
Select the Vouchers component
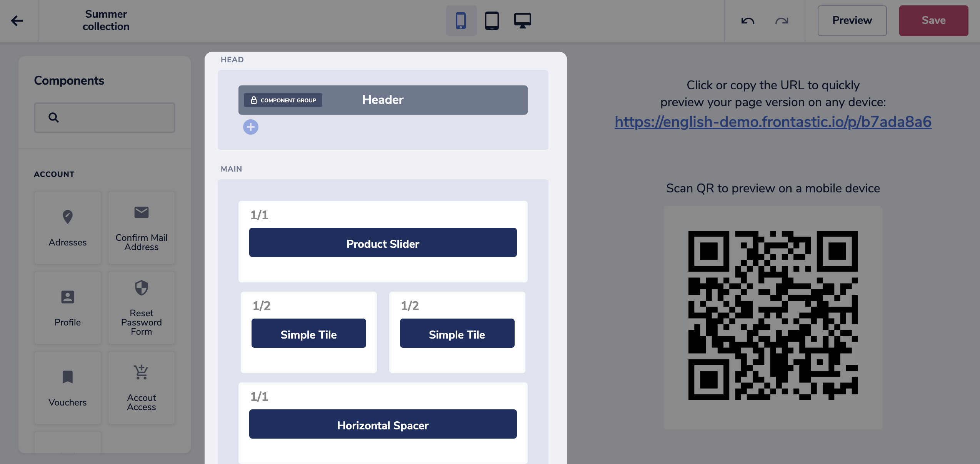68,387
